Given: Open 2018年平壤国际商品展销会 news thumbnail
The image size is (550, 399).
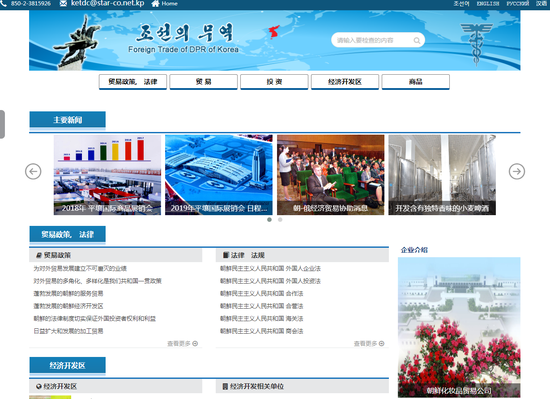Looking at the screenshot, I should pos(107,175).
